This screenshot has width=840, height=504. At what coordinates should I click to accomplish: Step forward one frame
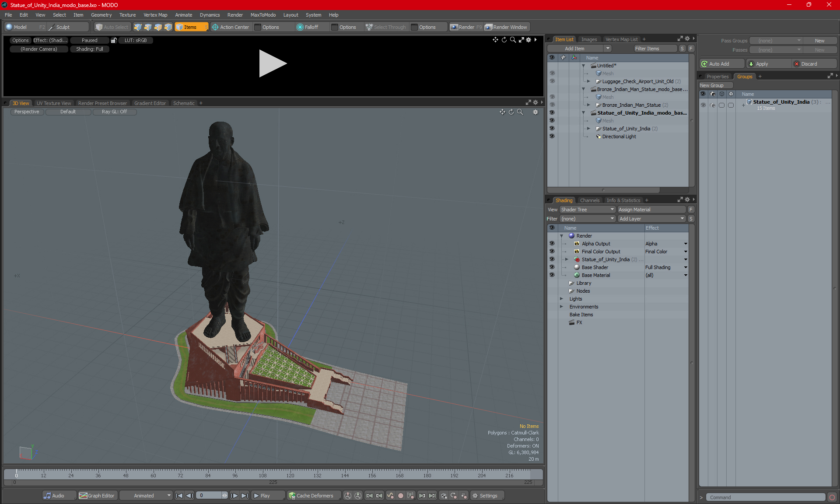[234, 496]
